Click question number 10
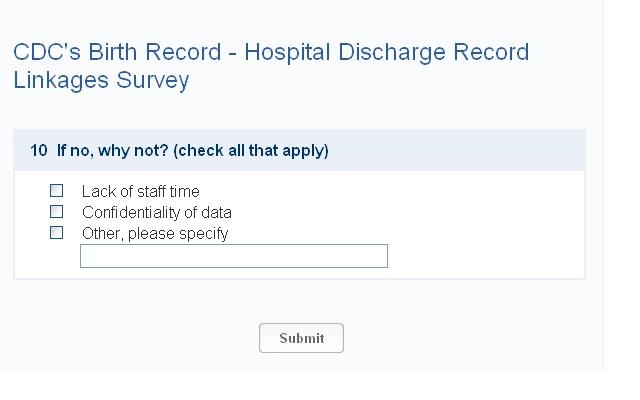 tap(39, 151)
